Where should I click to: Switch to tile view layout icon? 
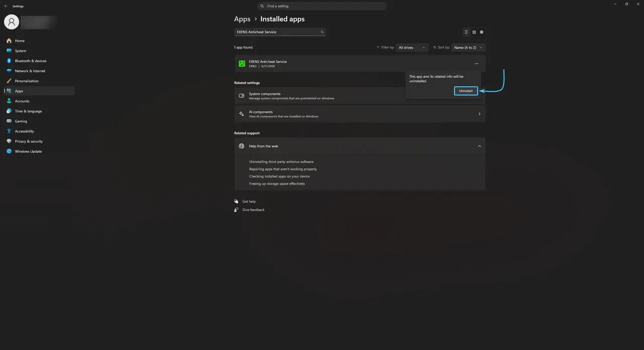click(x=481, y=32)
